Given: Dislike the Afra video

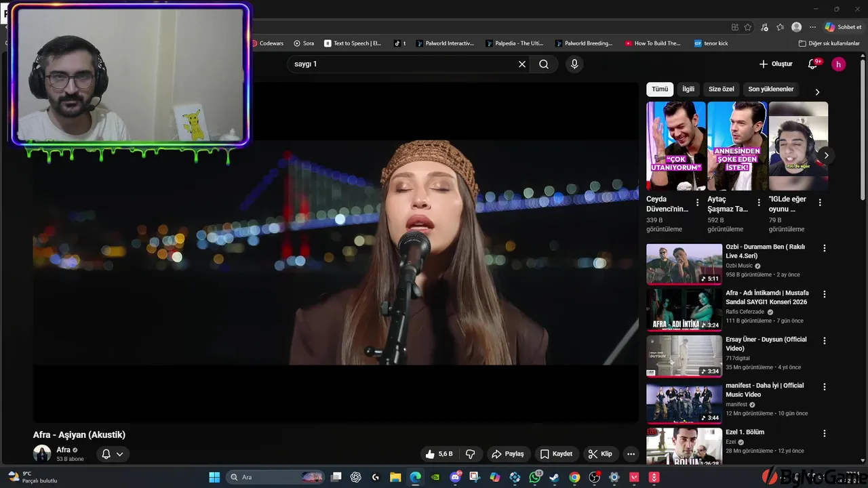Looking at the screenshot, I should (471, 454).
